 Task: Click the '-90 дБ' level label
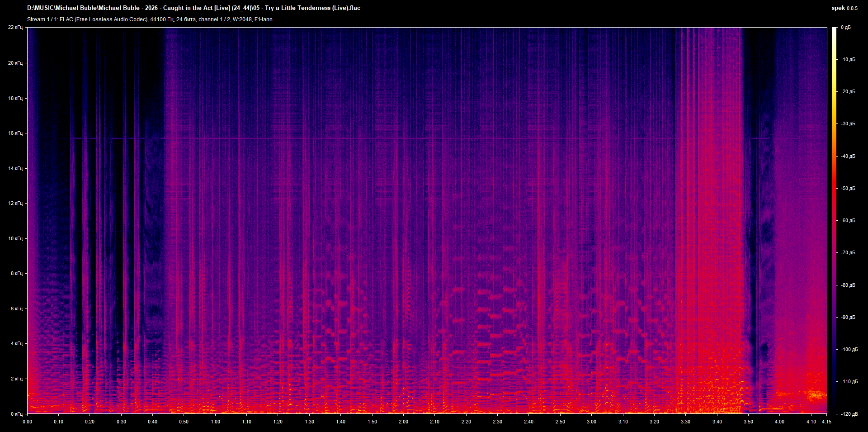point(848,318)
